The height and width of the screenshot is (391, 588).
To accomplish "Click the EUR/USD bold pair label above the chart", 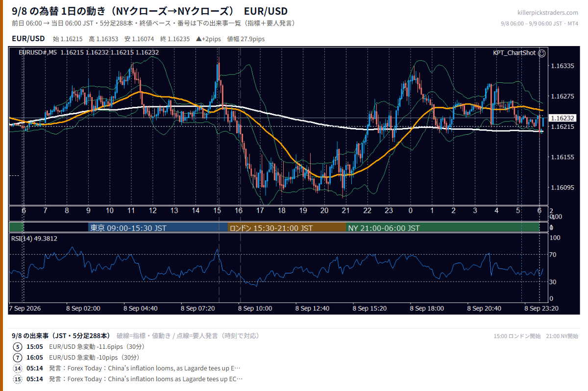I will pos(28,38).
